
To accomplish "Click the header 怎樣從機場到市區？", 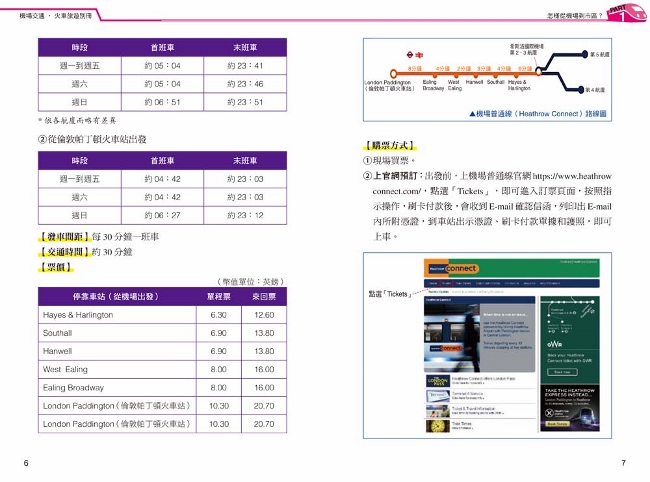I will tap(574, 16).
